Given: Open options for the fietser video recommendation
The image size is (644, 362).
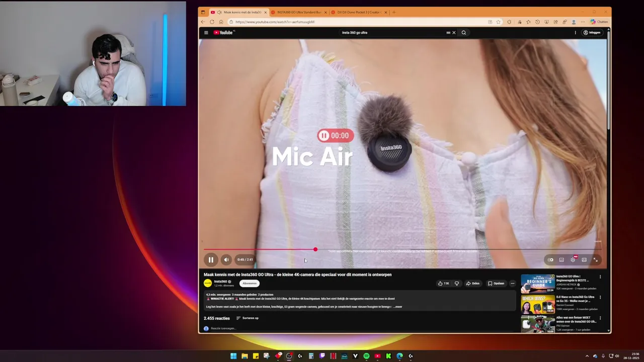Looking at the screenshot, I should [600, 318].
